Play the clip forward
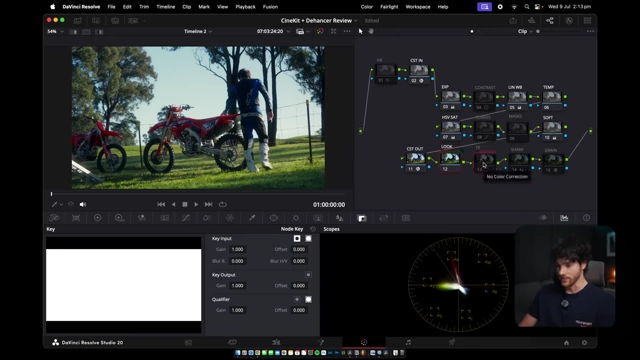This screenshot has height=360, width=640. pyautogui.click(x=196, y=204)
